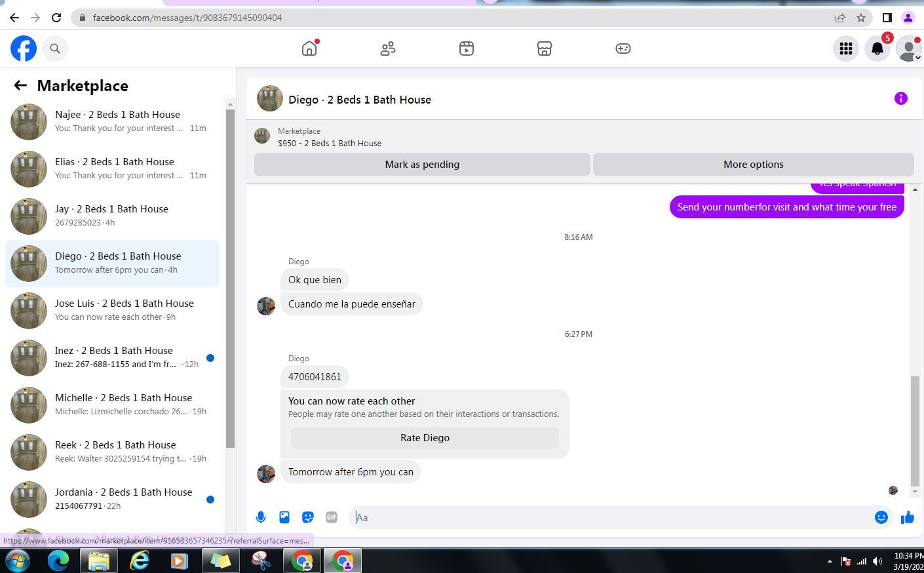Open Inez conversation with phone number
924x573 pixels.
coord(113,358)
